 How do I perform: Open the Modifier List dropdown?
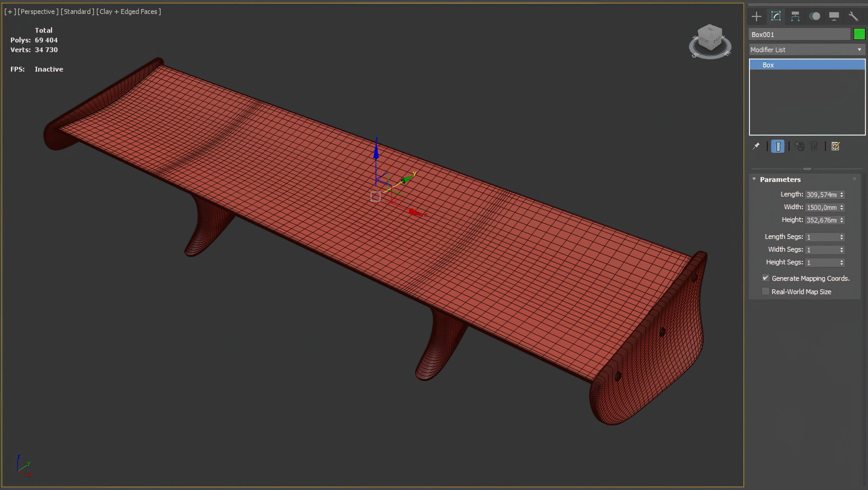pyautogui.click(x=807, y=50)
